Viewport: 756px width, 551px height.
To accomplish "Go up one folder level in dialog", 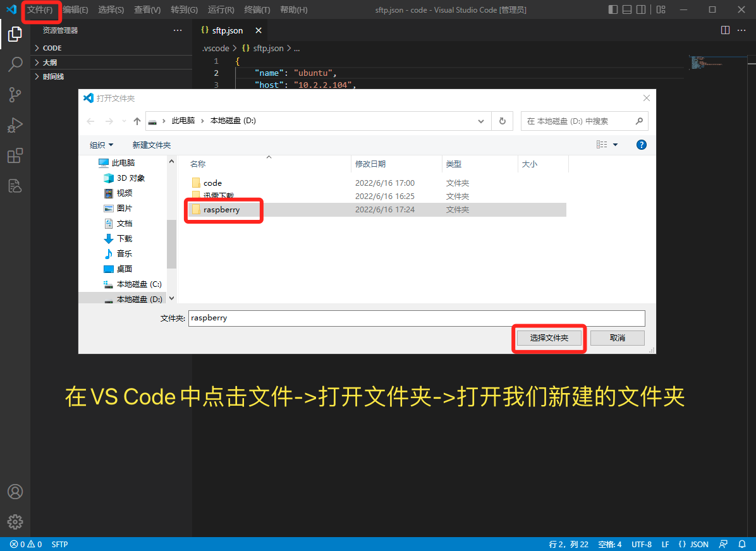I will (x=137, y=121).
